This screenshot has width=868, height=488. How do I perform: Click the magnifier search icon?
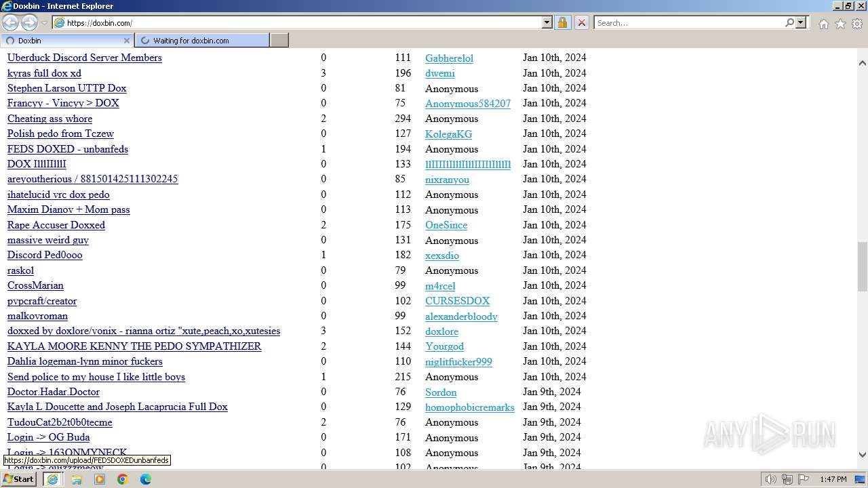(x=789, y=22)
